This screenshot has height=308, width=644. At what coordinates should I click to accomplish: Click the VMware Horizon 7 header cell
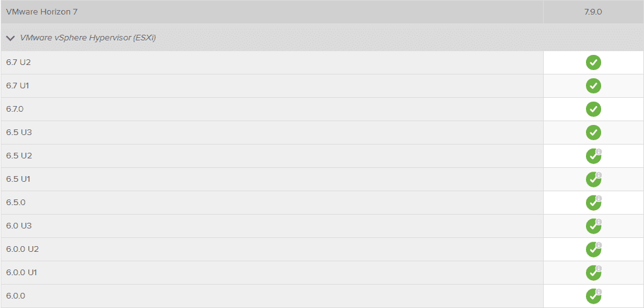pos(42,12)
